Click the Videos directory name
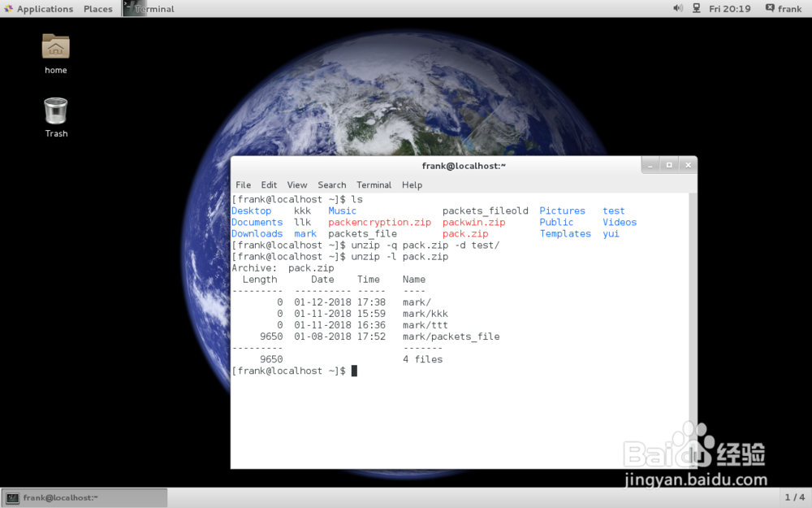The height and width of the screenshot is (508, 812). point(620,223)
